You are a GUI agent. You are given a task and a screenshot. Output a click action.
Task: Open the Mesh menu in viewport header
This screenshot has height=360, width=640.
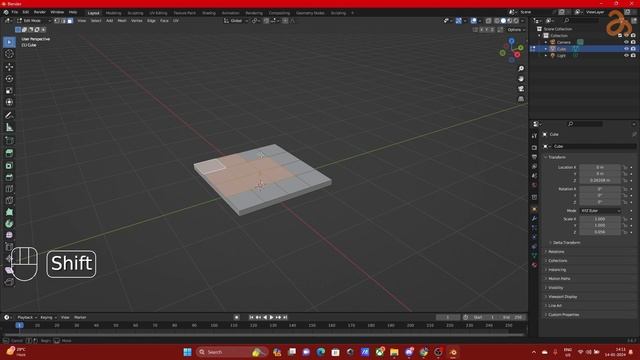click(x=122, y=21)
